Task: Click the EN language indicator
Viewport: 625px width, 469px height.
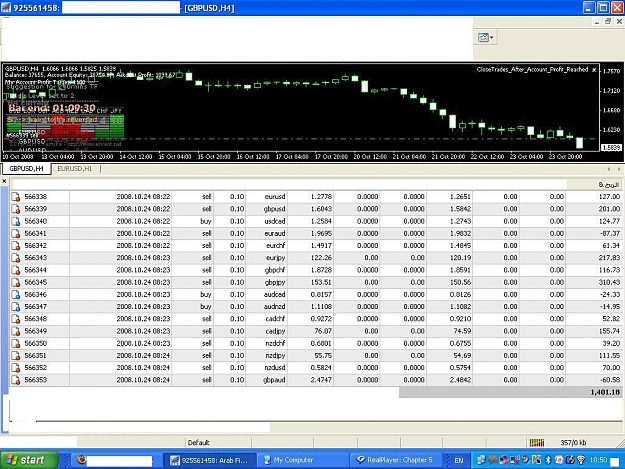Action: coord(459,461)
